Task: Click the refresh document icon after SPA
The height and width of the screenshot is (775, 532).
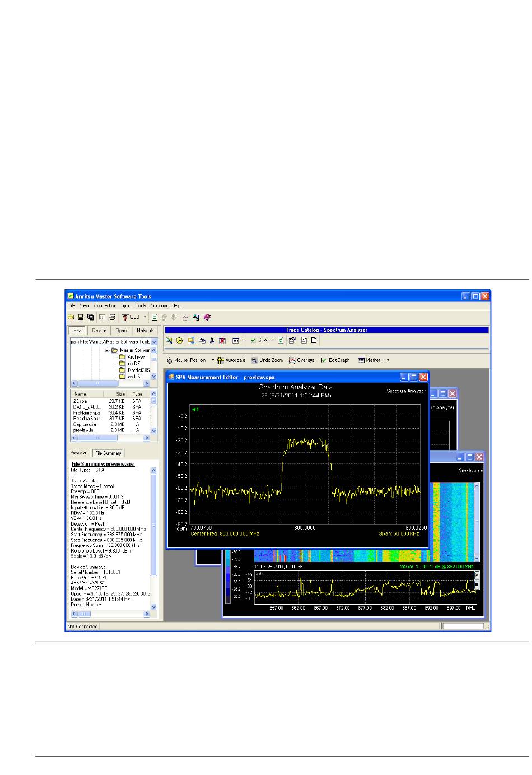Action: [x=281, y=340]
